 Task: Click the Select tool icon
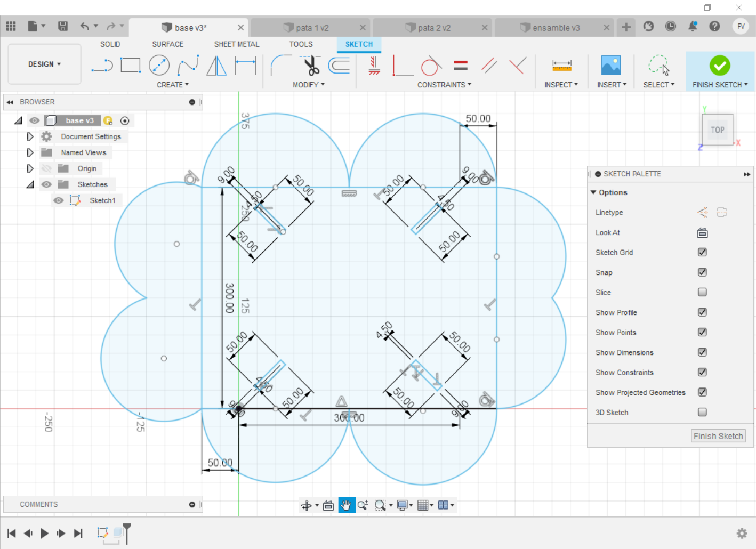659,66
